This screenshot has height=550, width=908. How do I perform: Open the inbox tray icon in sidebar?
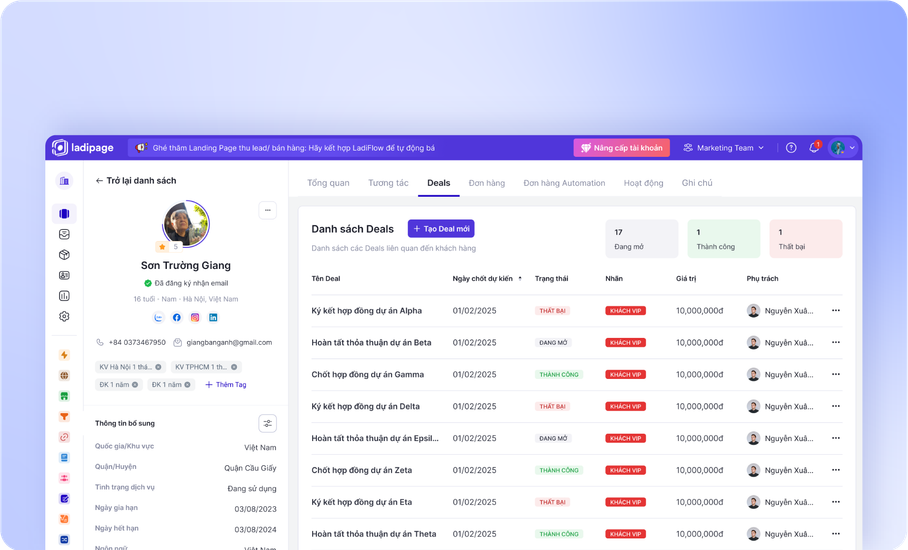(64, 234)
